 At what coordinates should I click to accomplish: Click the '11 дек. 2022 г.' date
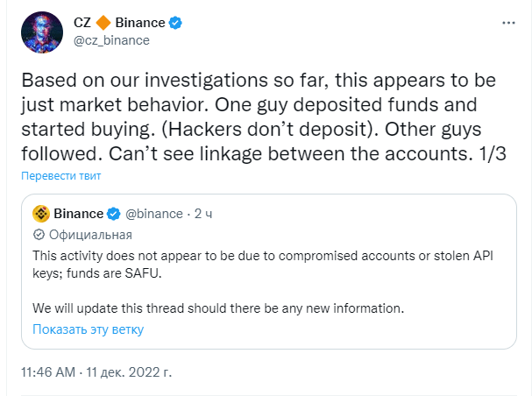pos(130,371)
